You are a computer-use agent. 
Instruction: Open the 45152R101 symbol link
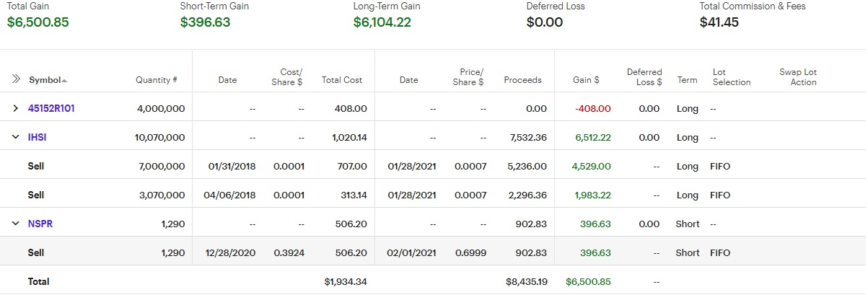[x=51, y=109]
